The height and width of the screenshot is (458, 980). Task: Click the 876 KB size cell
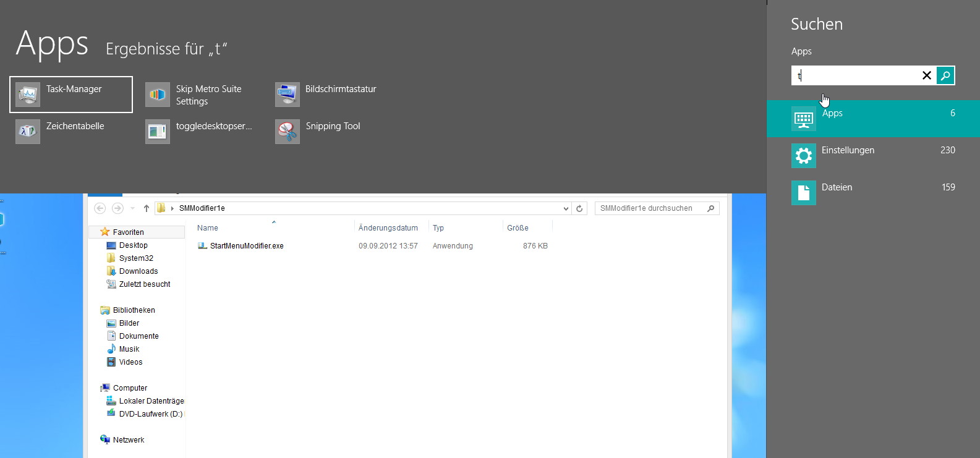coord(535,246)
